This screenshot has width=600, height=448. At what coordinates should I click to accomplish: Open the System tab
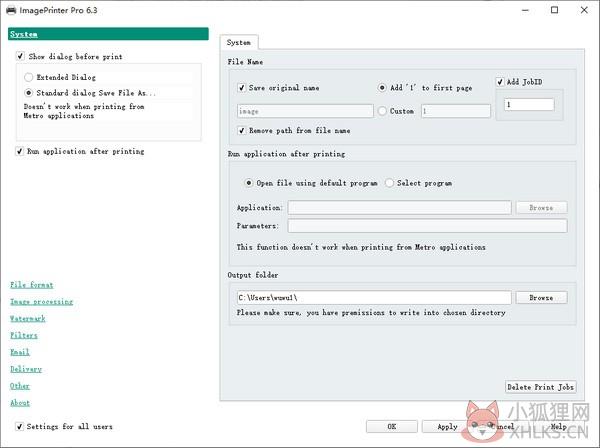tap(239, 42)
